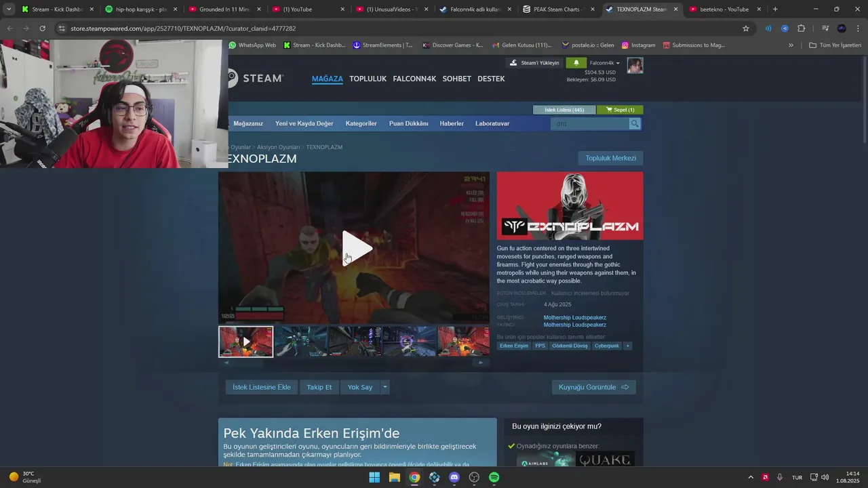Play the TEXNOPLAZM trailer video

point(357,247)
